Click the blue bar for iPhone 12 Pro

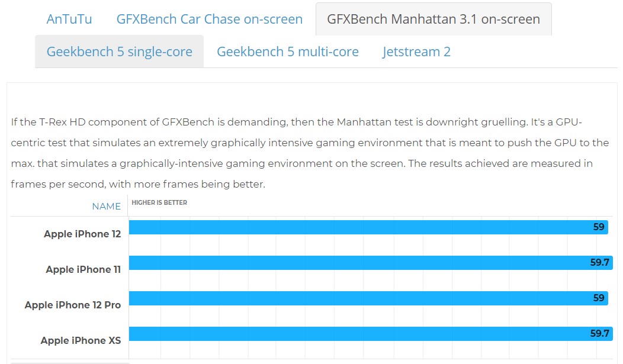[x=355, y=298]
